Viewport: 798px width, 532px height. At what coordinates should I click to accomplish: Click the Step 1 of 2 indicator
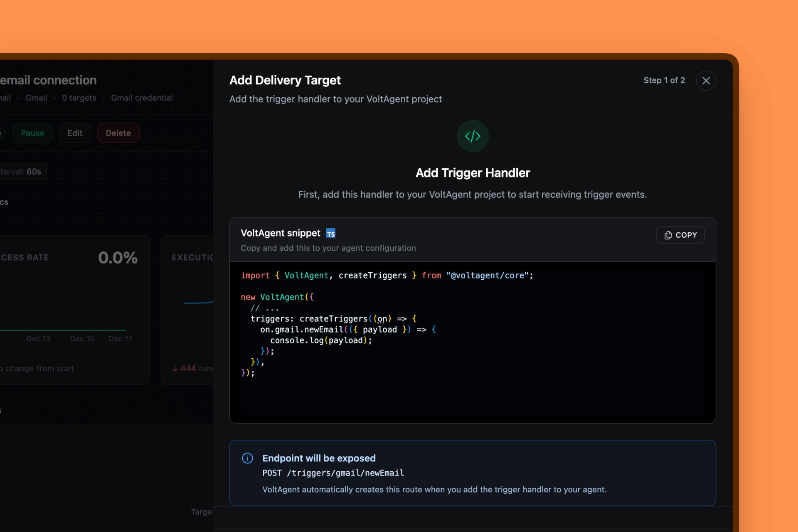[x=664, y=80]
